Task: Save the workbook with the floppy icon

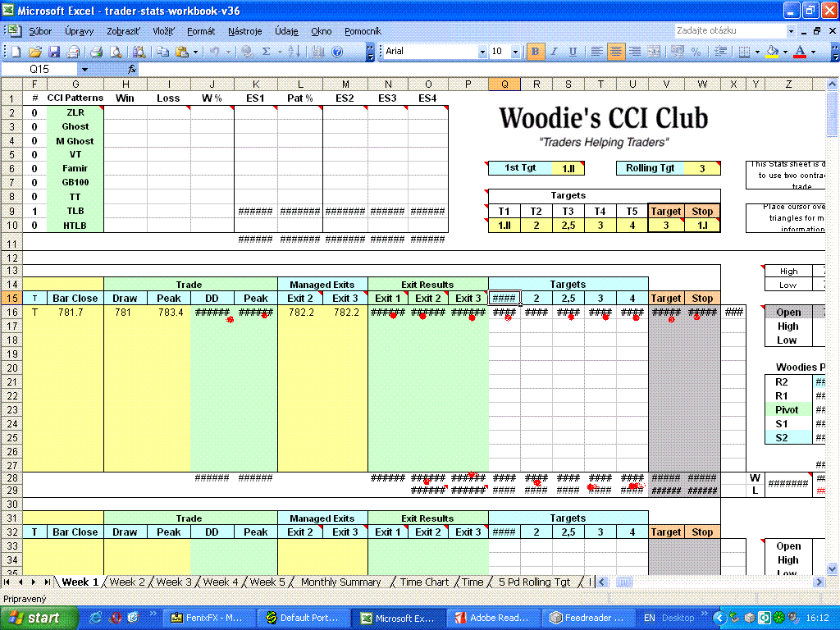Action: point(54,52)
